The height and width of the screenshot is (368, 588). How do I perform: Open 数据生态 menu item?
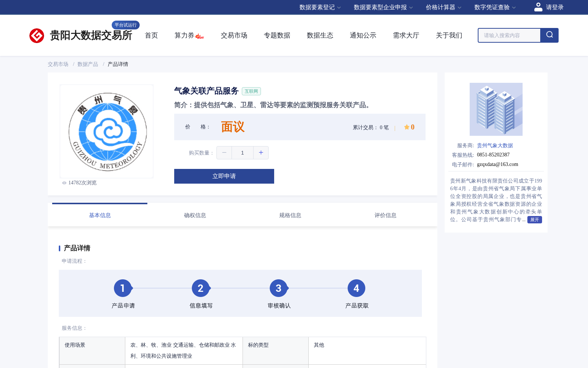coord(320,35)
